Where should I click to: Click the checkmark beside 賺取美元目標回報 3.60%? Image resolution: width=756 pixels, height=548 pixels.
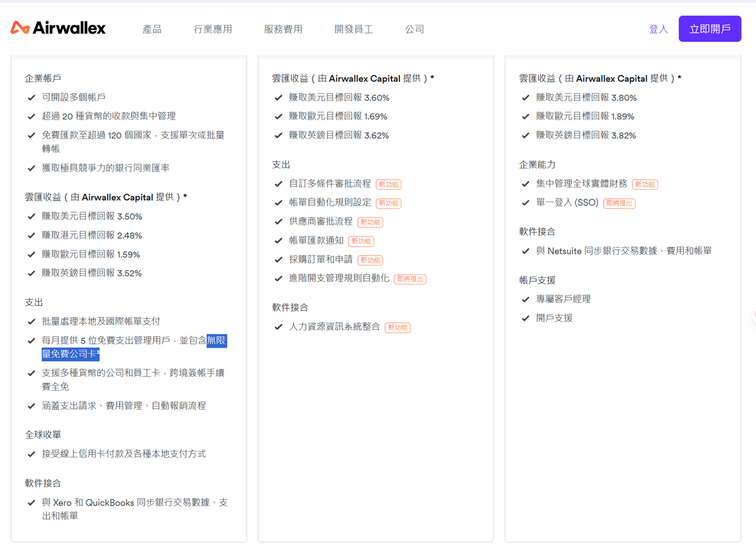point(278,97)
